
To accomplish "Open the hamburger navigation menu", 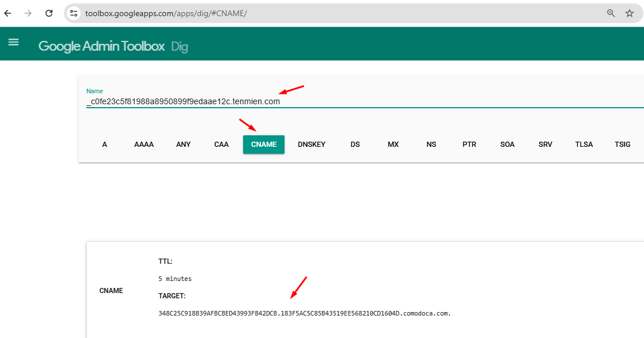I will tap(13, 42).
